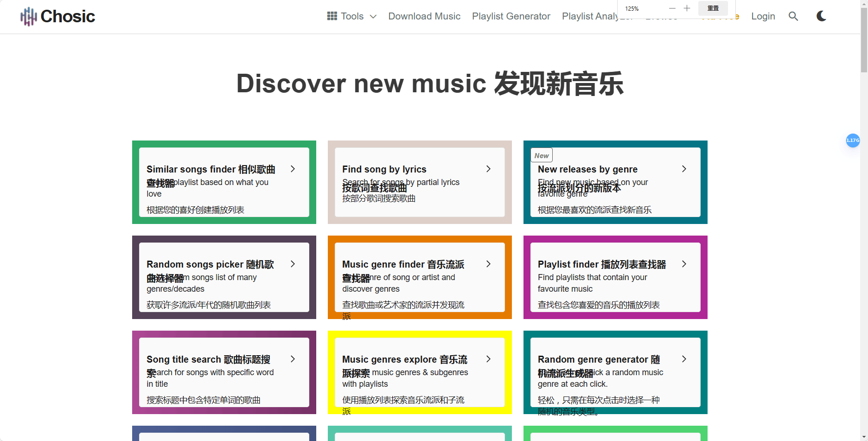Open the search magnifier icon
The image size is (868, 441).
(793, 16)
